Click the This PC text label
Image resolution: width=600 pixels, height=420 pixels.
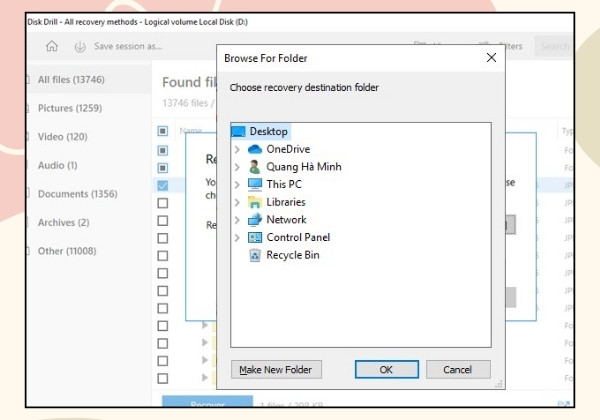tap(284, 184)
